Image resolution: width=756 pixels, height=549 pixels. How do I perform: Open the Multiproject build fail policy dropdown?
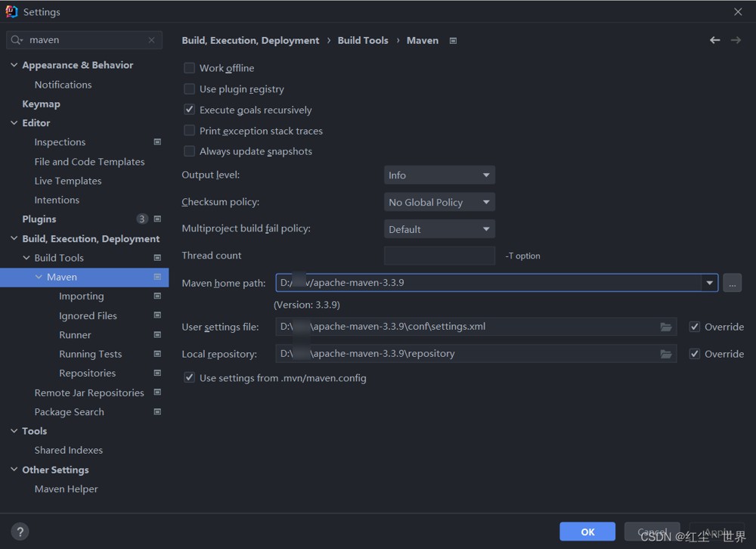[439, 229]
